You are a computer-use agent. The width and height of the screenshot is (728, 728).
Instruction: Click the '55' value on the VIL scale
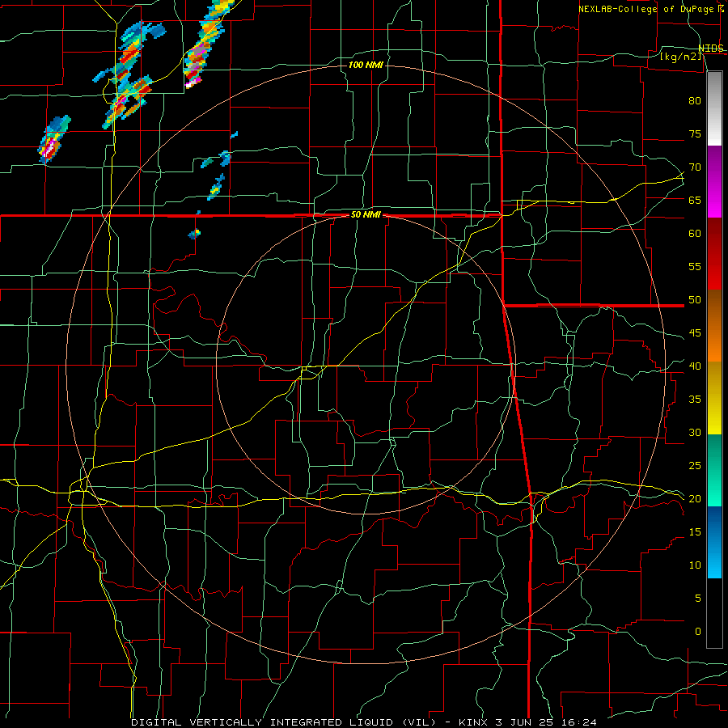click(x=695, y=267)
